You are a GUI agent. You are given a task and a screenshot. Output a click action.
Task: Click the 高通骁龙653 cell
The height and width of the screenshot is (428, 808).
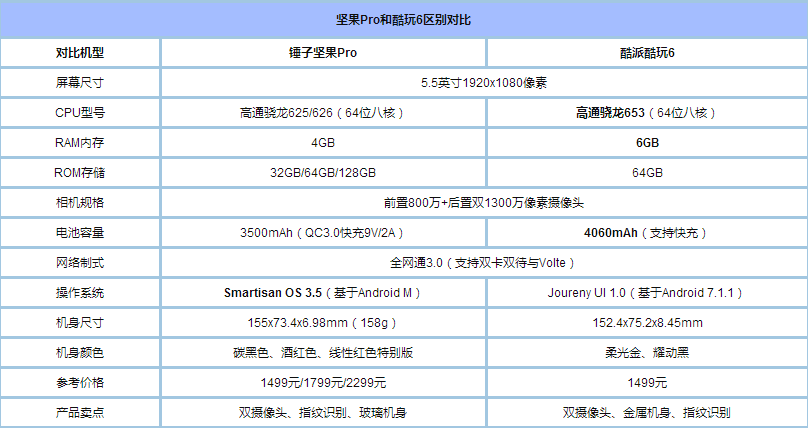click(x=647, y=112)
